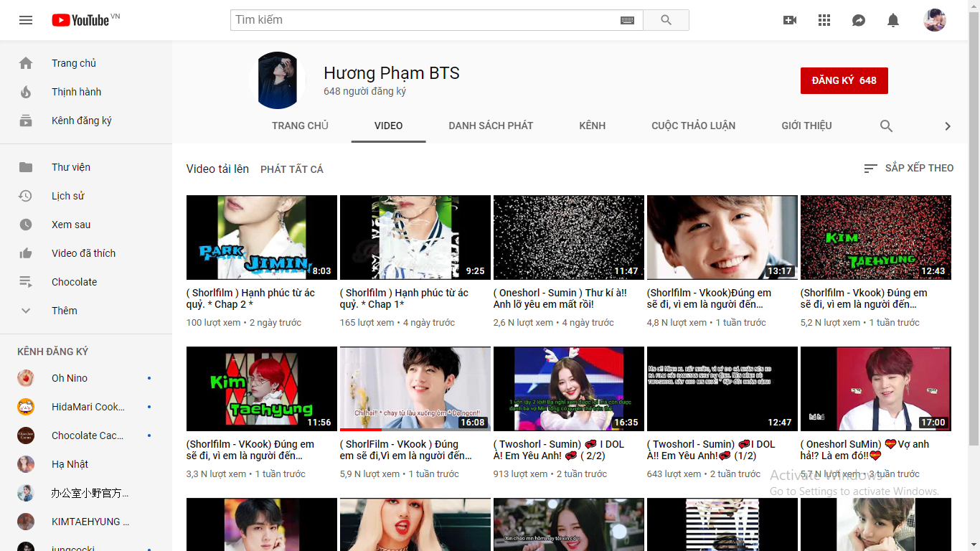Open the 办公室小野官方 subscription channel
The height and width of the screenshot is (551, 980).
pyautogui.click(x=86, y=493)
